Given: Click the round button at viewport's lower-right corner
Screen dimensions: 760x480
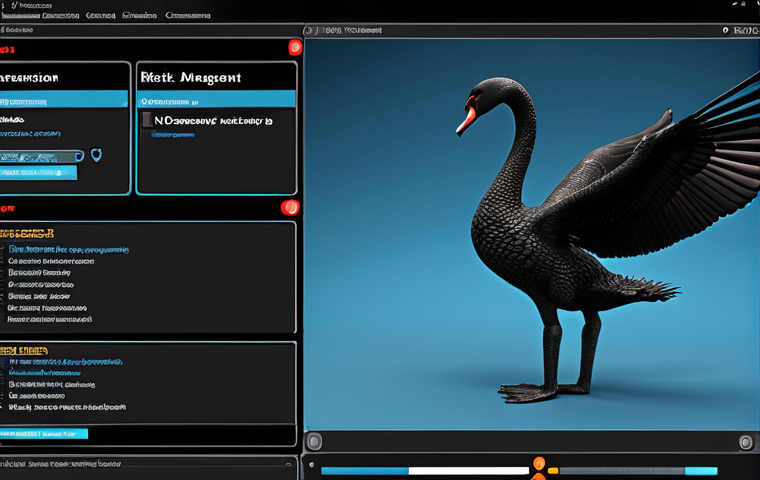Looking at the screenshot, I should 745,442.
